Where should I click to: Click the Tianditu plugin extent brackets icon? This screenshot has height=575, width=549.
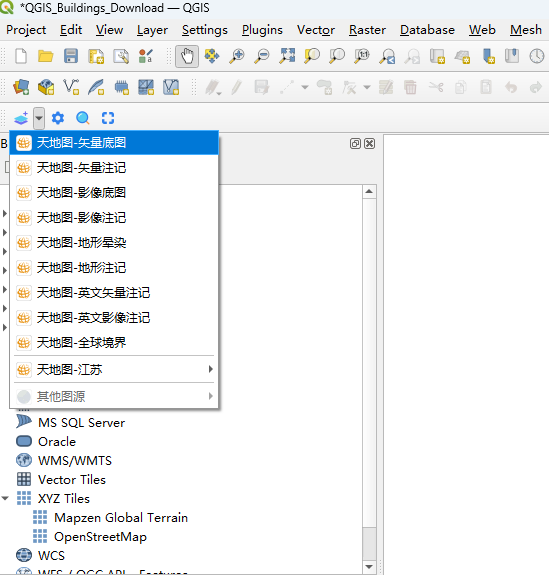pyautogui.click(x=108, y=118)
